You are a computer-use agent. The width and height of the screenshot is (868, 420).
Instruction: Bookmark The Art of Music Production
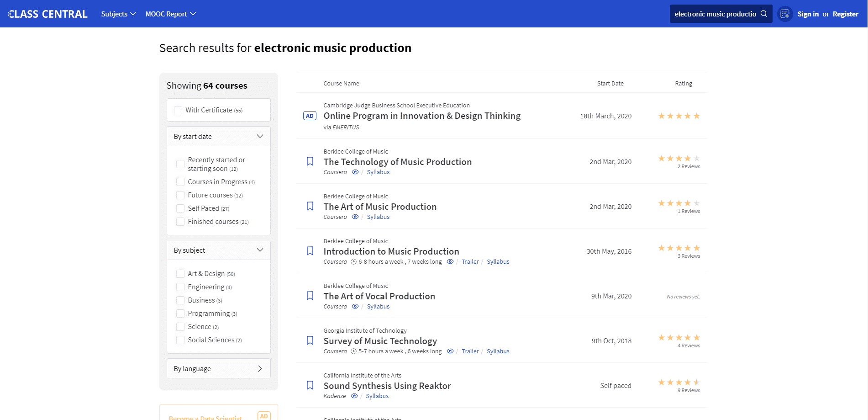coord(310,206)
